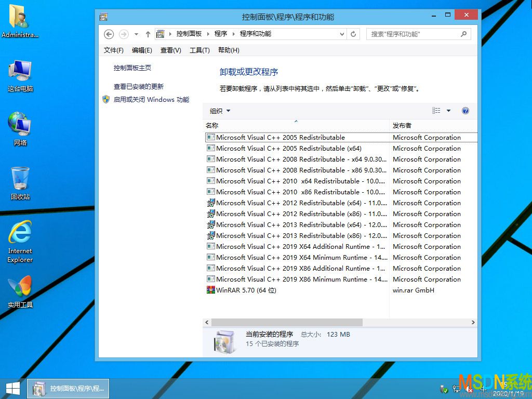Expand the arrow after 控制面板 breadcrumb

[208, 34]
